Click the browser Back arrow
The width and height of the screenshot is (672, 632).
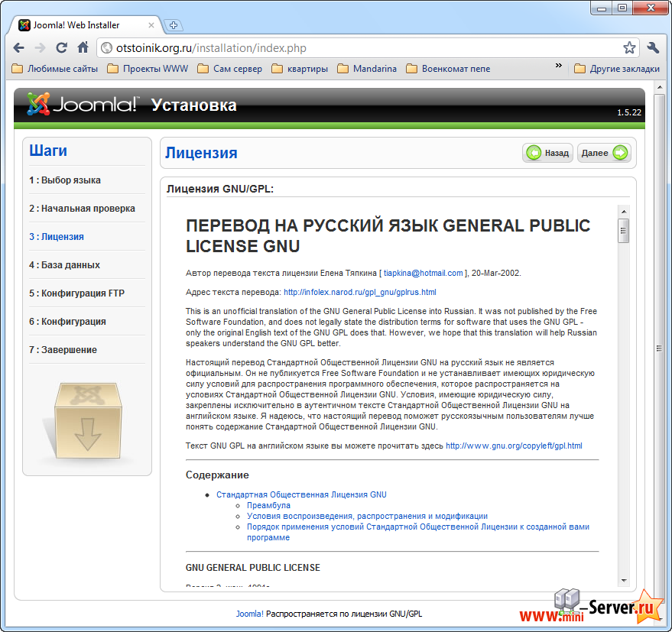(x=19, y=47)
